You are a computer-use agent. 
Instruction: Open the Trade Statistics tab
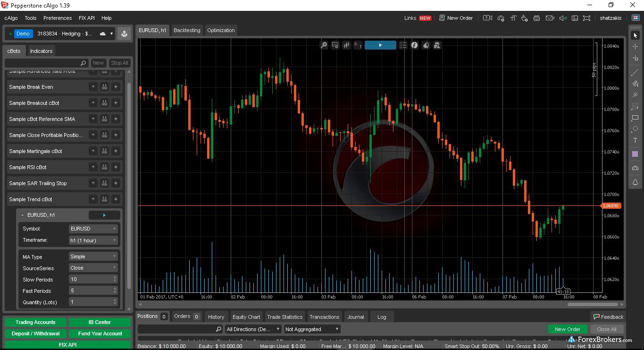tap(284, 317)
